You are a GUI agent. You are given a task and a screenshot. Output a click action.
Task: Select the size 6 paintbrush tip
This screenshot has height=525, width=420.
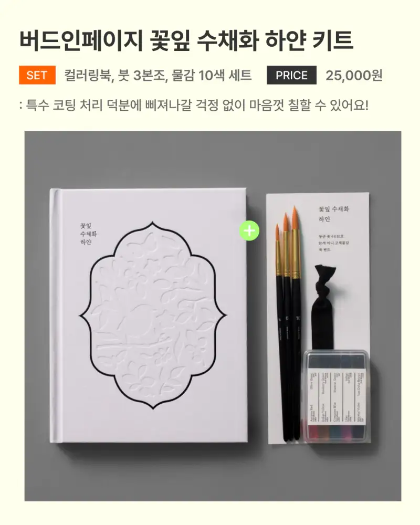286,222
